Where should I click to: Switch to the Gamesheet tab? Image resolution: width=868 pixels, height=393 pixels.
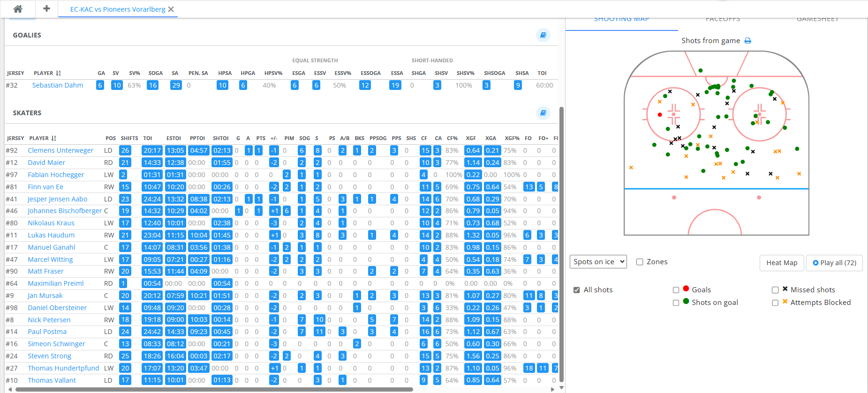[x=817, y=20]
